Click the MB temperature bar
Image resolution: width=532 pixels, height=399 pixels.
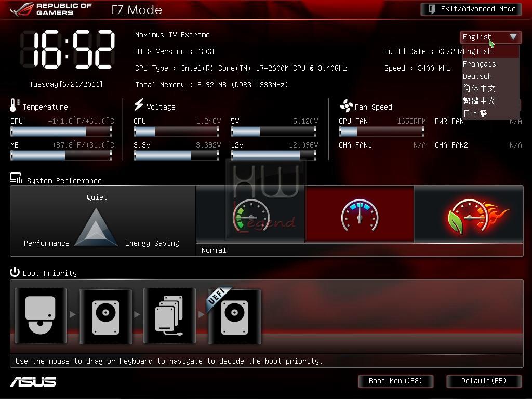61,155
